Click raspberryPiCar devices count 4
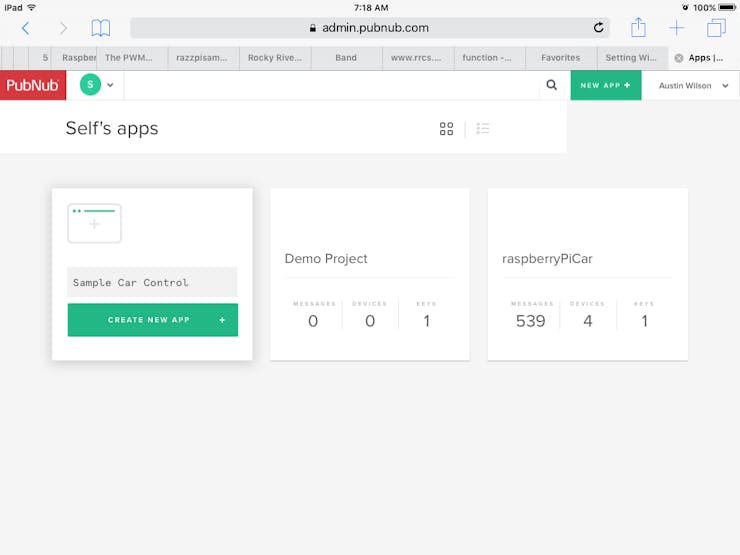The height and width of the screenshot is (555, 740). coord(588,321)
